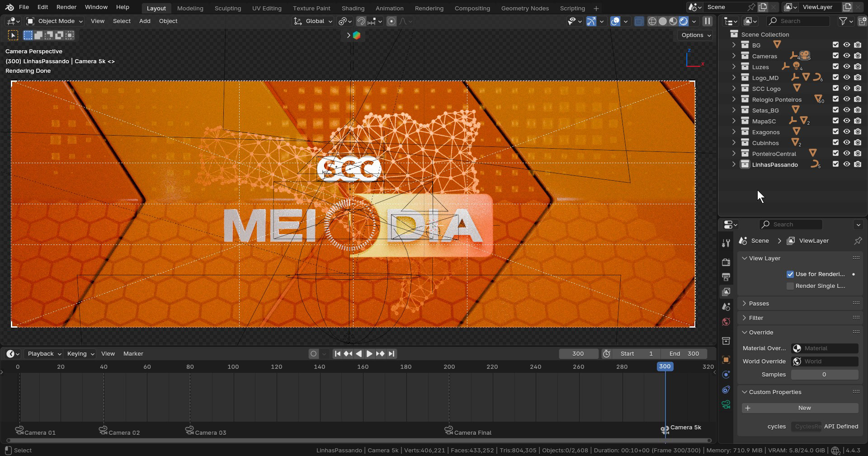
Task: Pin the properties editor context
Action: 858,241
